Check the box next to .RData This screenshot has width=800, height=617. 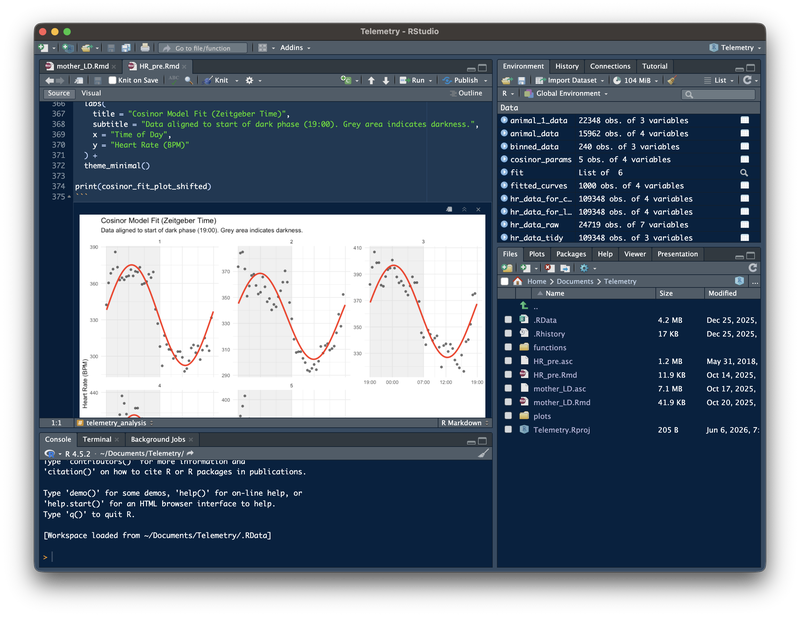click(x=508, y=319)
